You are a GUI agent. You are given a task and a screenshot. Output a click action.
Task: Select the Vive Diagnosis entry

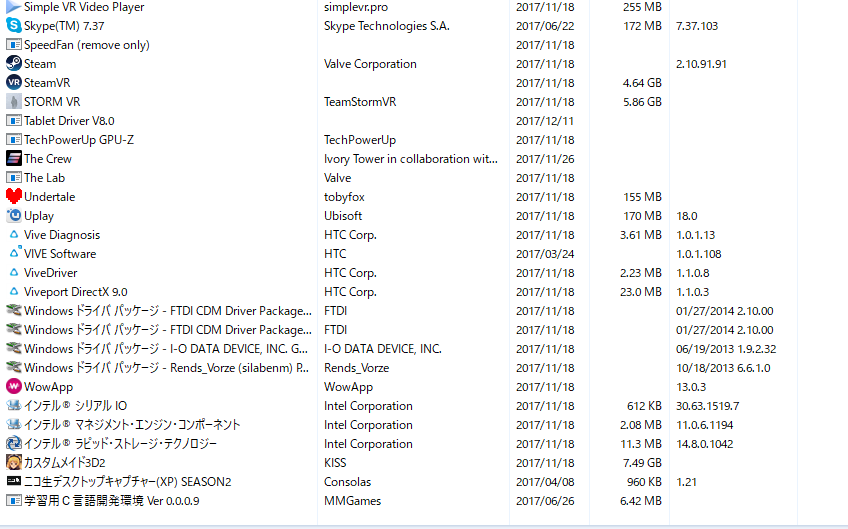(62, 235)
